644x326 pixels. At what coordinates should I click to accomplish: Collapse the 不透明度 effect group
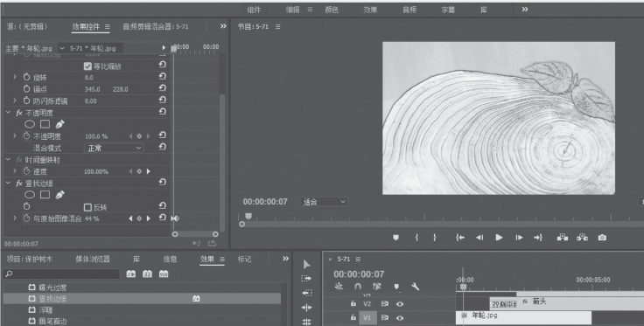coord(8,113)
